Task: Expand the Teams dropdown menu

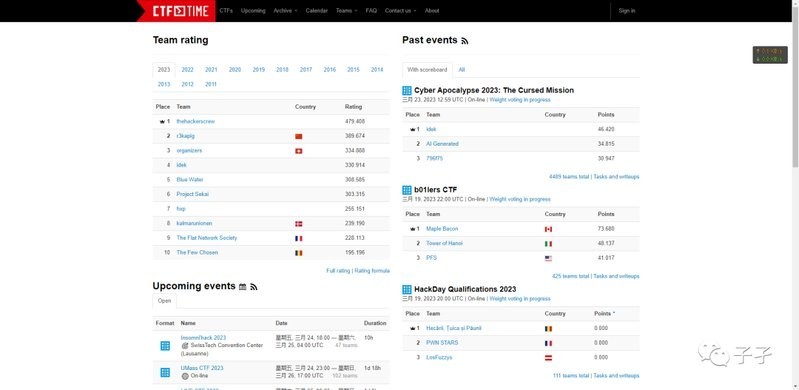Action: coord(347,11)
